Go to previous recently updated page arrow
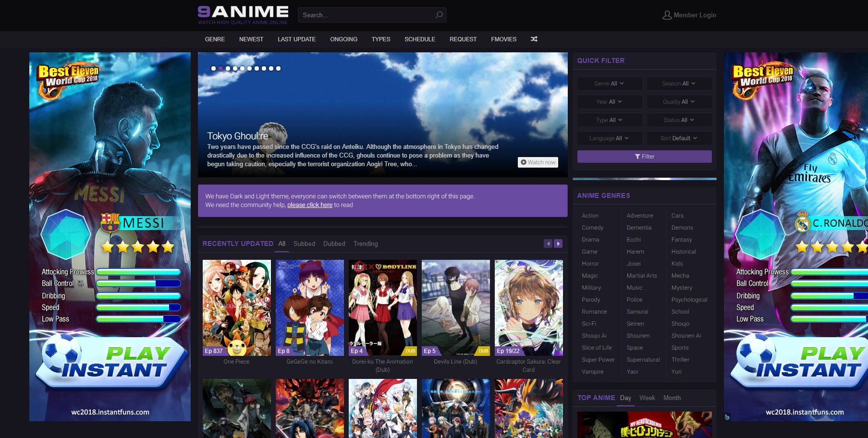The width and height of the screenshot is (868, 438). pyautogui.click(x=548, y=243)
